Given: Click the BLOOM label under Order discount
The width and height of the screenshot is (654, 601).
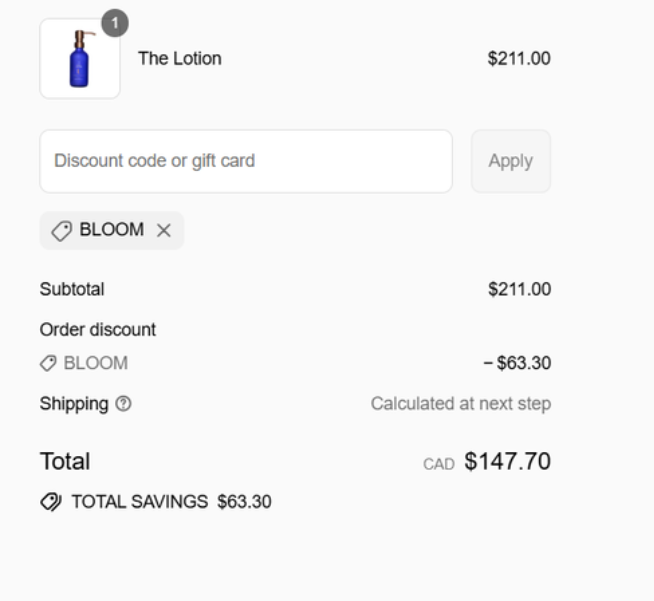Looking at the screenshot, I should 95,364.
